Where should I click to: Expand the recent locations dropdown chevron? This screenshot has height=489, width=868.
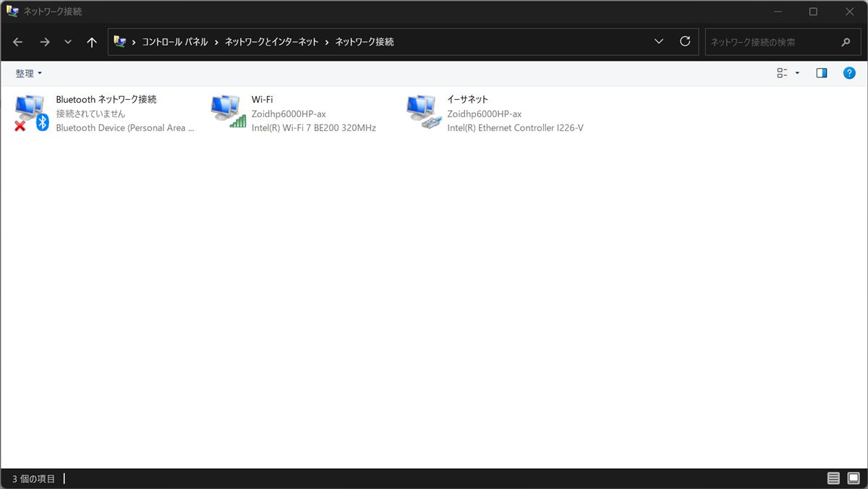coord(68,42)
